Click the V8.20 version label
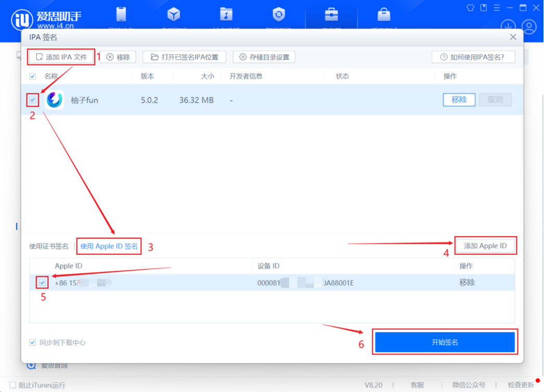 click(373, 385)
